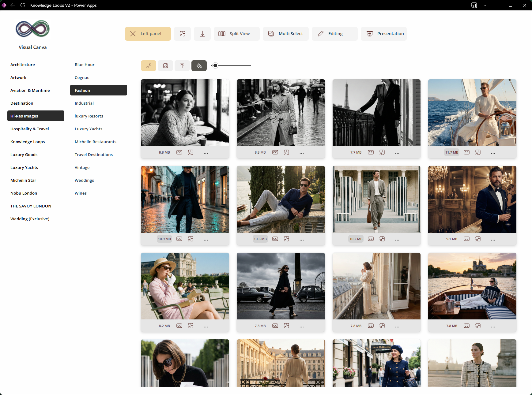Image resolution: width=532 pixels, height=395 pixels.
Task: Select the Destination category
Action: pyautogui.click(x=22, y=103)
